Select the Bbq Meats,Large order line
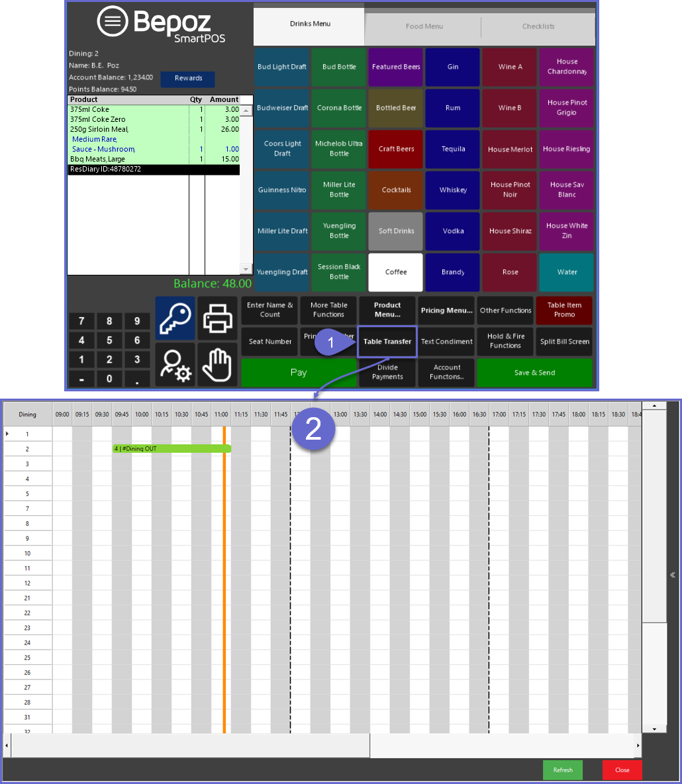Screen dimensions: 682x784 click(x=154, y=160)
